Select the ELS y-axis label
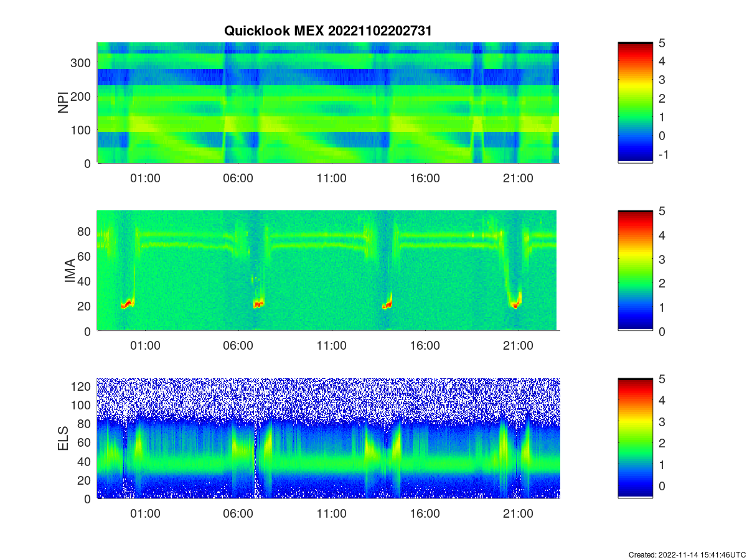This screenshot has height=560, width=747. coord(63,438)
